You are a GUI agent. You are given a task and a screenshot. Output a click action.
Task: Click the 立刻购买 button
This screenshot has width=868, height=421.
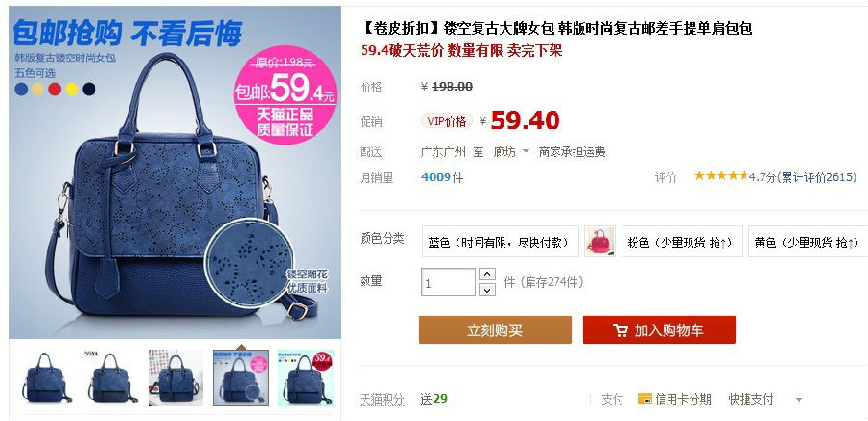495,330
